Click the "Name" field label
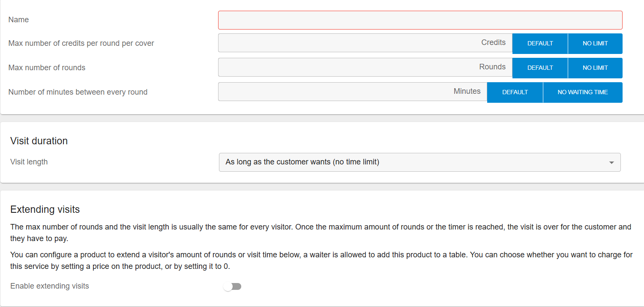644x307 pixels. (19, 20)
